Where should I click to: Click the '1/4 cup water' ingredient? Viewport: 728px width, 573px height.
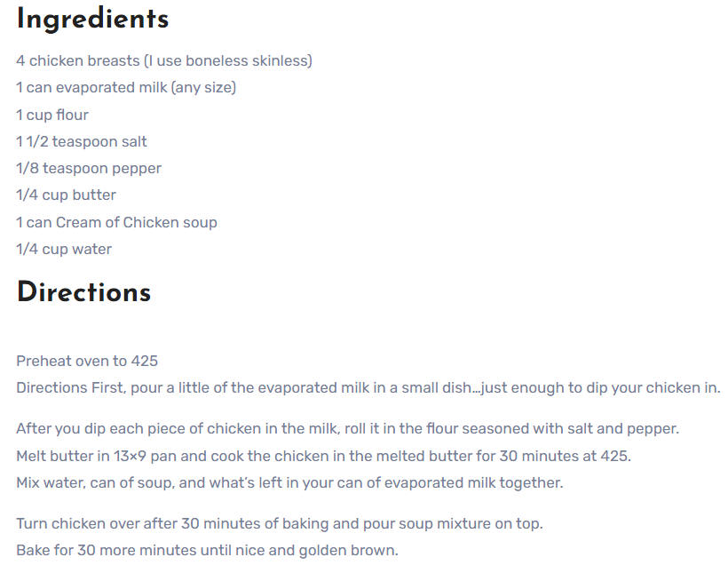click(64, 249)
